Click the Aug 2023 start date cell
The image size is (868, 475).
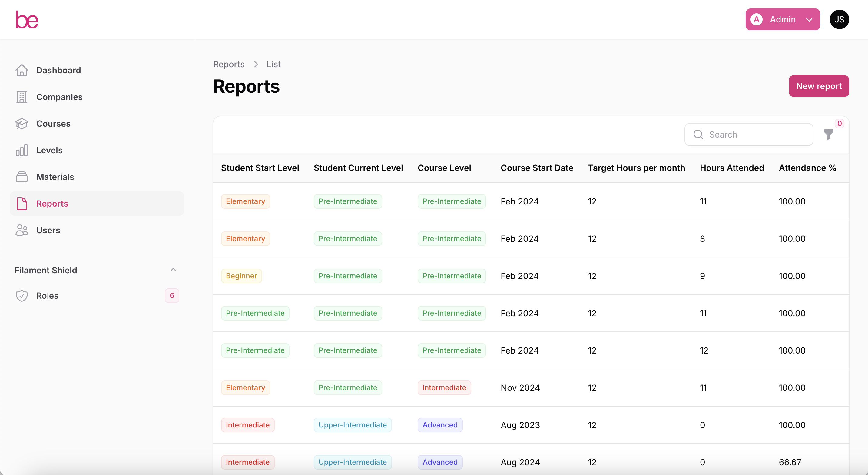tap(520, 424)
